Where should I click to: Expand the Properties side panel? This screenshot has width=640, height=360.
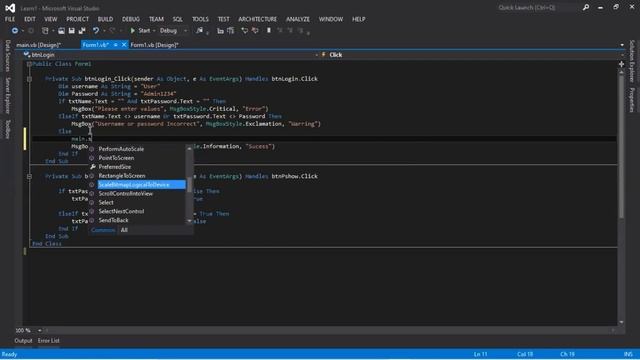[632, 100]
